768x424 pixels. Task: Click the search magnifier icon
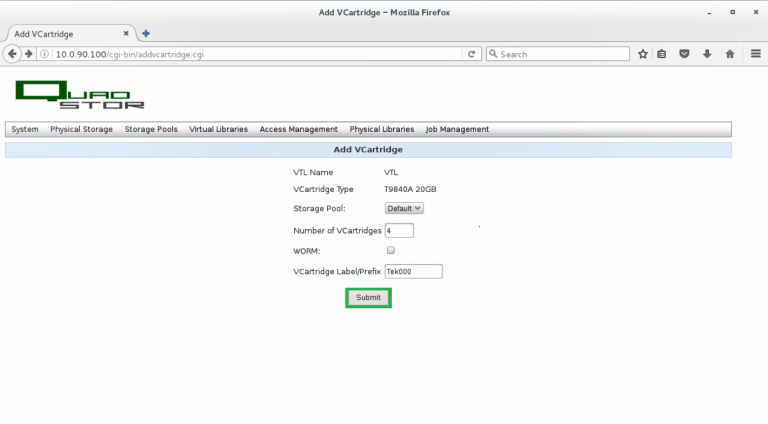tap(493, 54)
